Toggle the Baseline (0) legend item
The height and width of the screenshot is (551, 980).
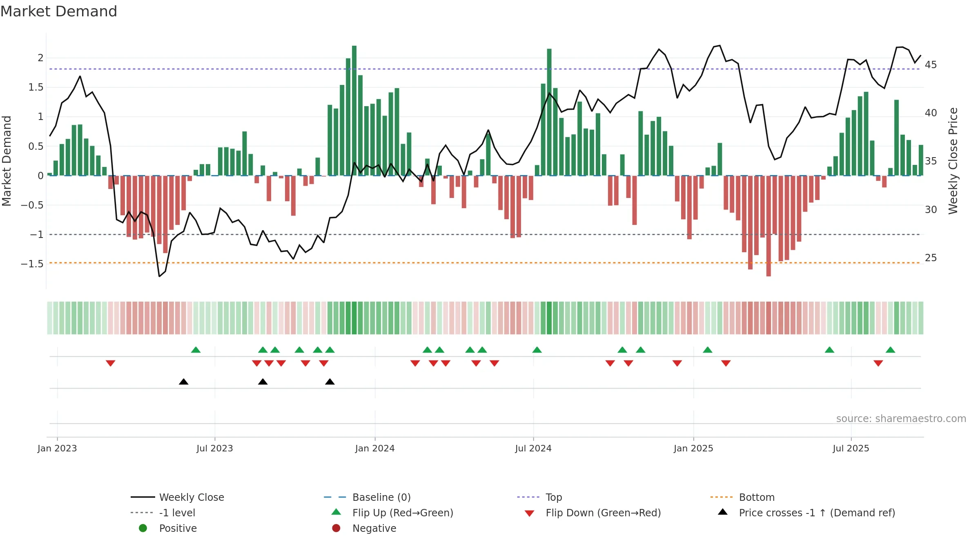point(367,497)
